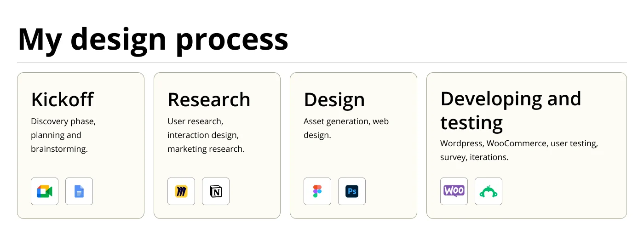
Task: Click the Kickoff card heading
Action: click(63, 100)
